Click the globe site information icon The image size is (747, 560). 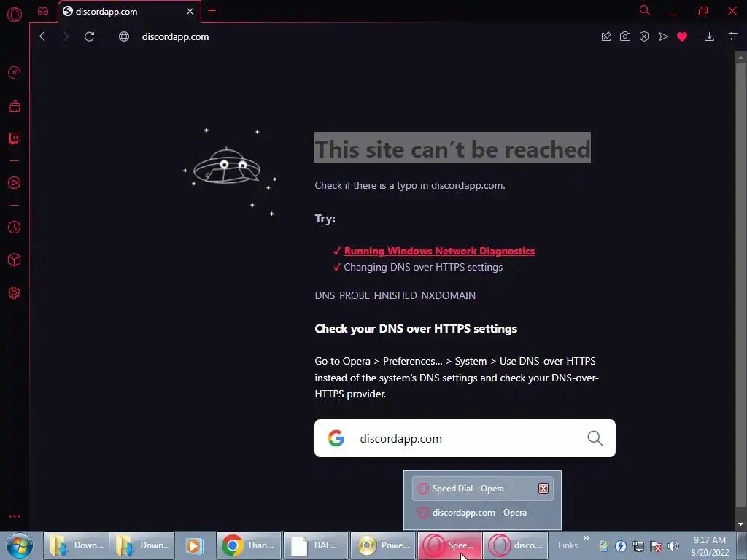(x=124, y=36)
